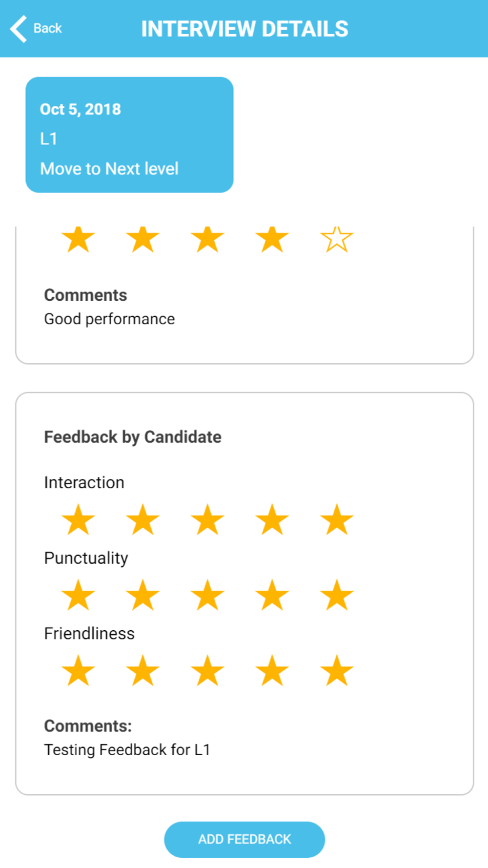Click the Feedback by Candidate heading

click(x=133, y=437)
